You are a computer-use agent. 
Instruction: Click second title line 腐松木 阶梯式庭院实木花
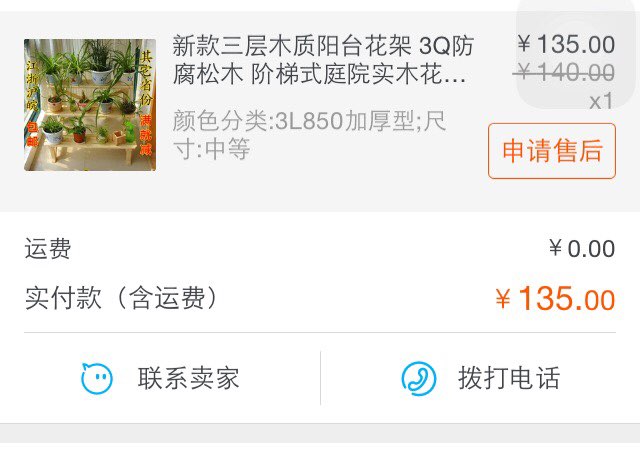319,74
